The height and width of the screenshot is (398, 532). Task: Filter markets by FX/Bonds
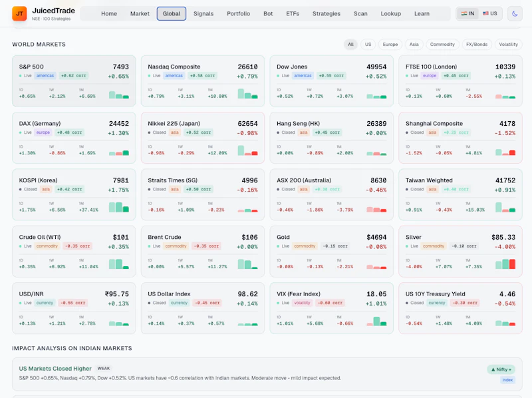(477, 45)
